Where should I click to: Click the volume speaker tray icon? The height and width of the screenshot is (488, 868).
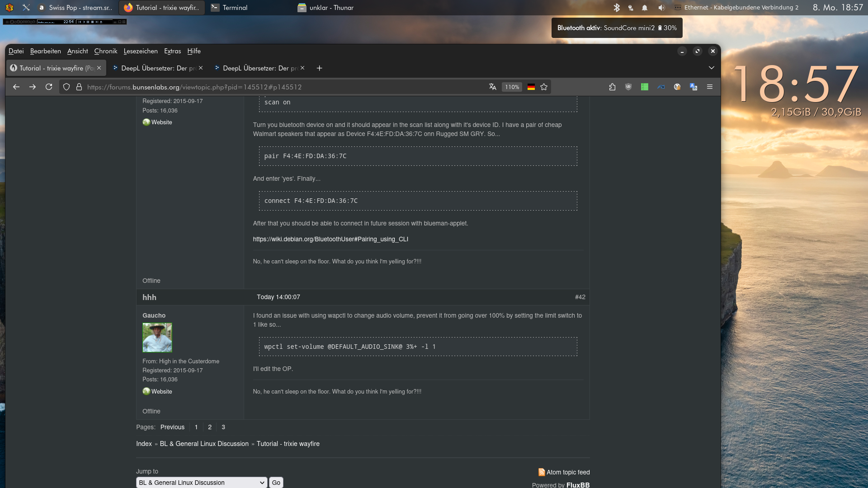[x=661, y=8]
